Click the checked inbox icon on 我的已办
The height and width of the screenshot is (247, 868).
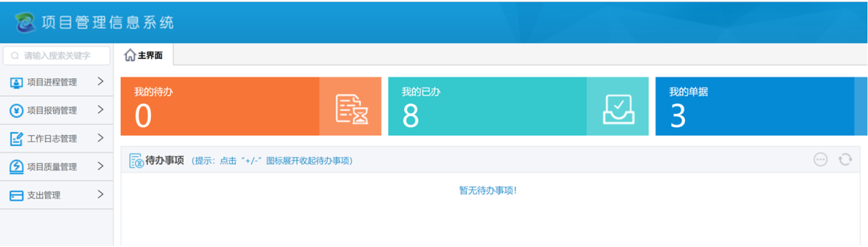click(x=618, y=109)
